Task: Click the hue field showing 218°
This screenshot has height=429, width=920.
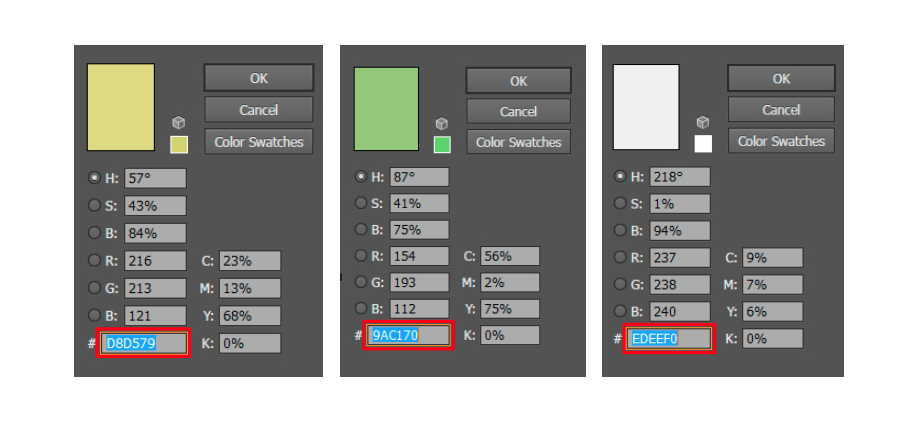Action: [x=679, y=177]
